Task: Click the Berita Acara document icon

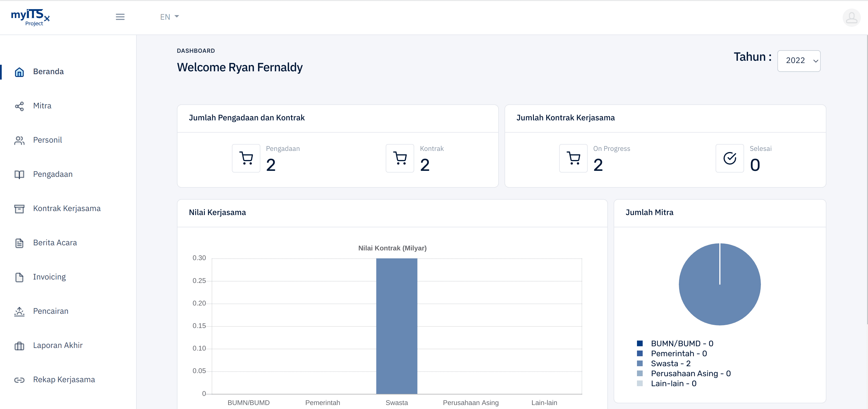Action: point(19,243)
